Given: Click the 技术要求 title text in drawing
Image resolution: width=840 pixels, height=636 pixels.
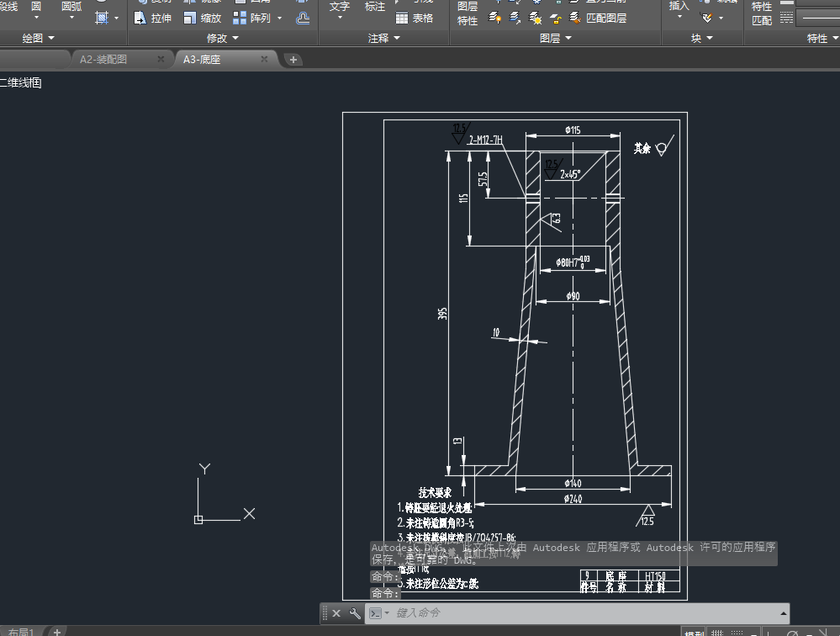Looking at the screenshot, I should (x=435, y=492).
